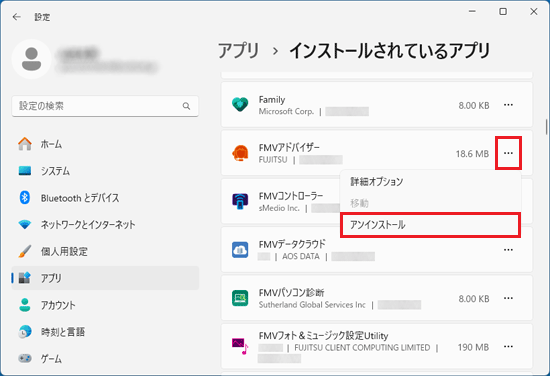
Task: Click the network Wi-Fi icon
Action: point(25,224)
